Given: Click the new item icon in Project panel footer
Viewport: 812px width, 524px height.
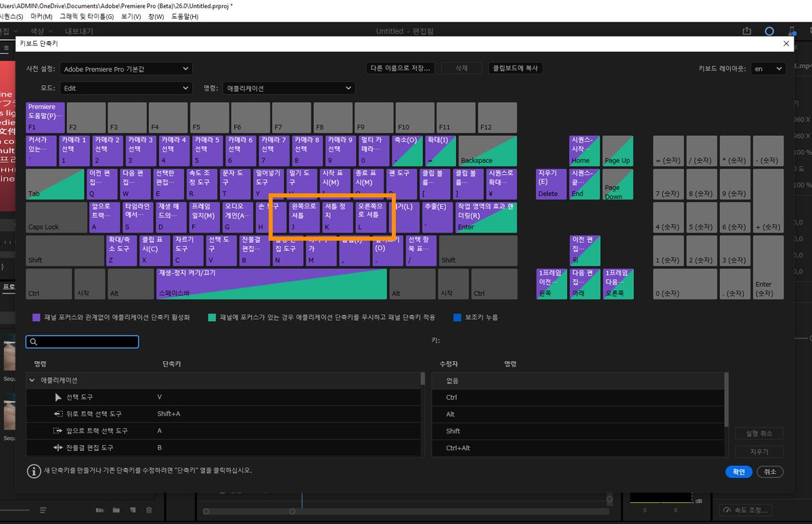Looking at the screenshot, I should pyautogui.click(x=133, y=510).
